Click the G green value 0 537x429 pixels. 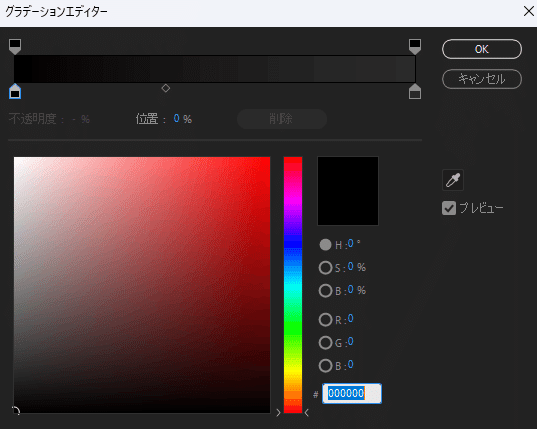[x=350, y=342]
